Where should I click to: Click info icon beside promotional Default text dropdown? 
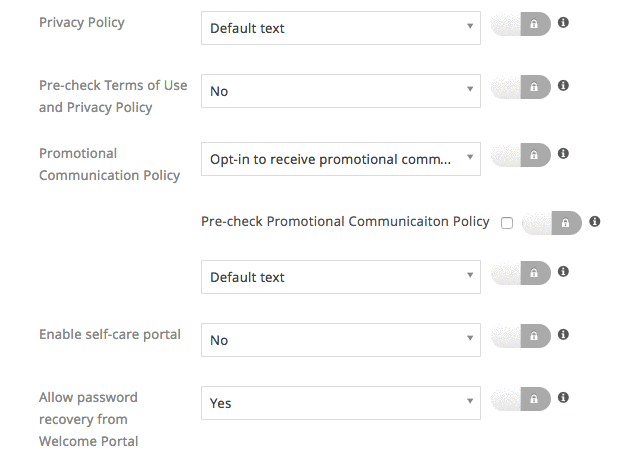563,271
